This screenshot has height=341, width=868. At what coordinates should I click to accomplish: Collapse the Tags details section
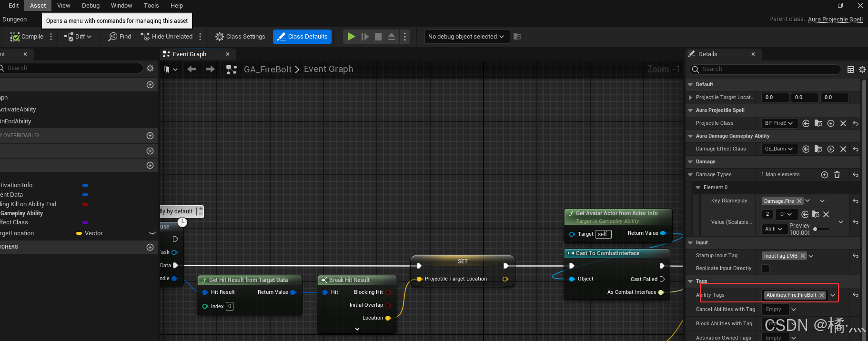(690, 281)
